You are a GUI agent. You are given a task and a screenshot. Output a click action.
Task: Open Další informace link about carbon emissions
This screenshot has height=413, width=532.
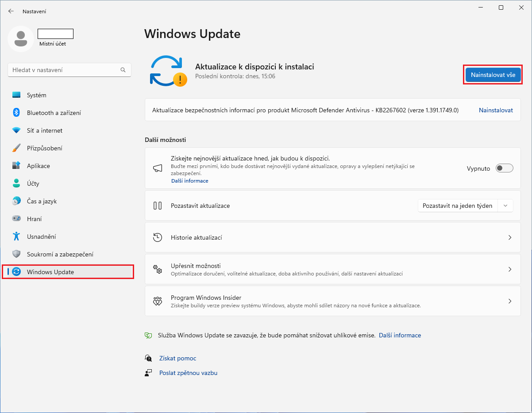400,336
